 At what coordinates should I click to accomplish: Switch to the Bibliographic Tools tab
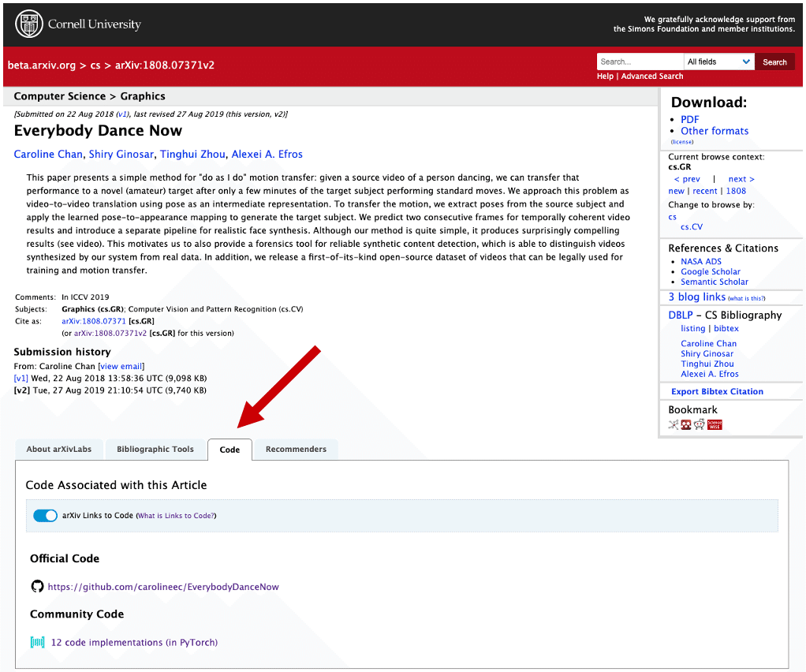tap(155, 449)
